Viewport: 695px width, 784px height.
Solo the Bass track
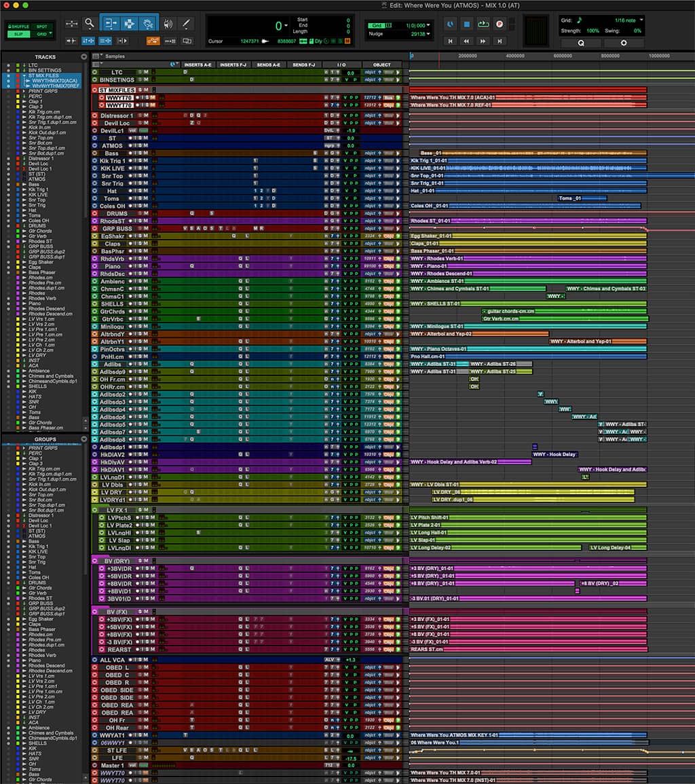(140, 153)
